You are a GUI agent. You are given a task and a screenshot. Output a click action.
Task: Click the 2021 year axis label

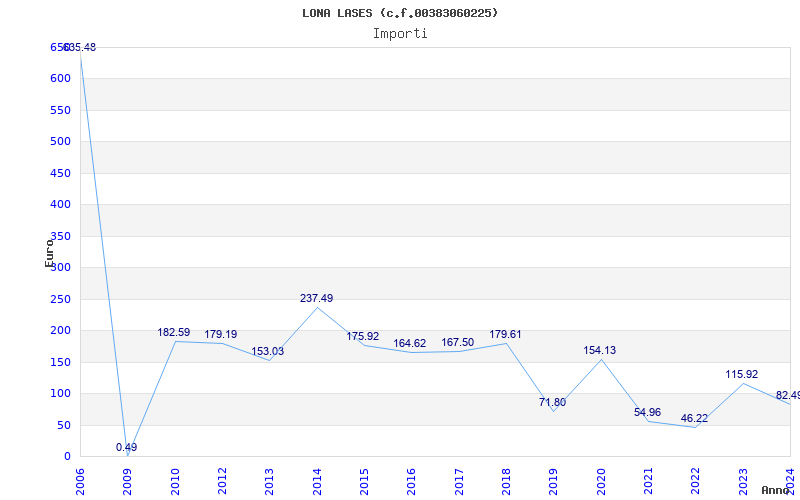pos(648,482)
